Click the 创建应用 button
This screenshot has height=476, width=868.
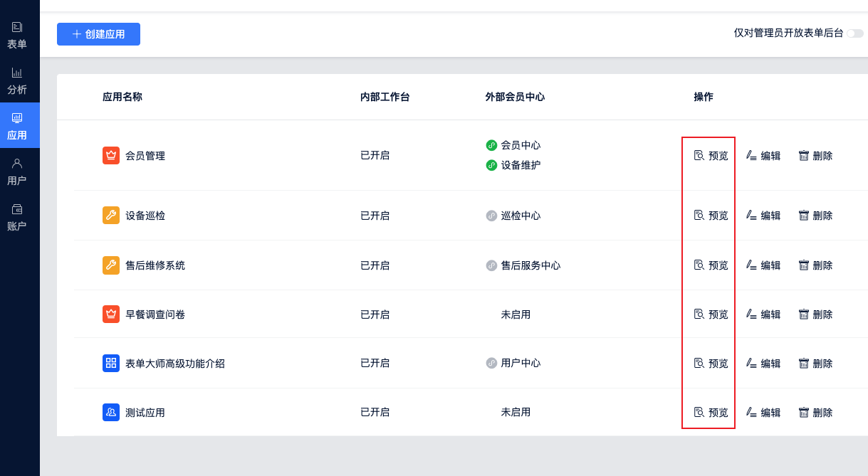[x=98, y=34]
